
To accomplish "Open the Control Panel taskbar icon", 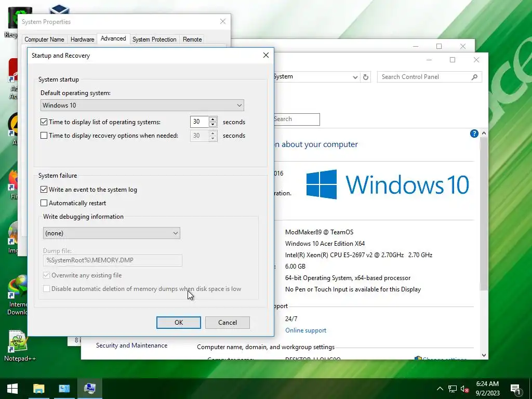I will pos(64,389).
